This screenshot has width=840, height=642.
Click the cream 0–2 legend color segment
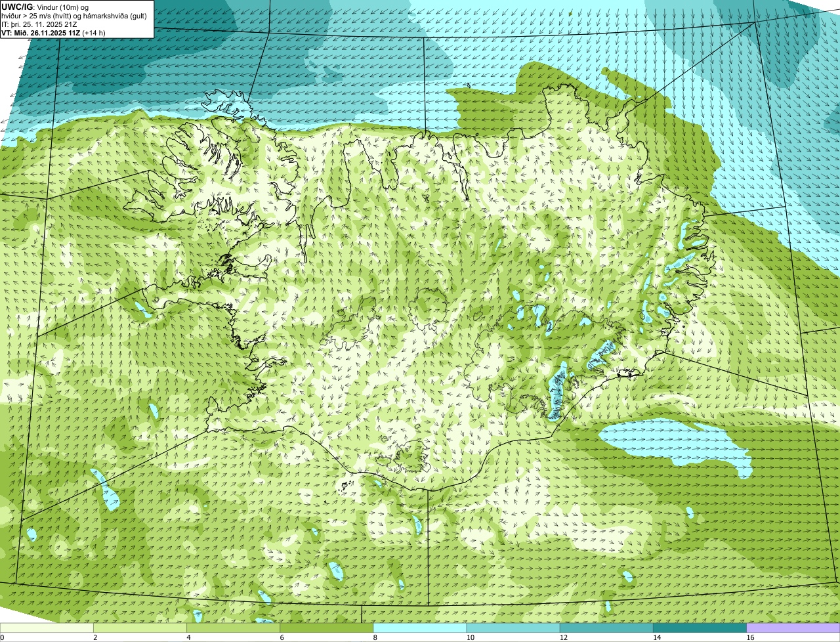[x=47, y=628]
